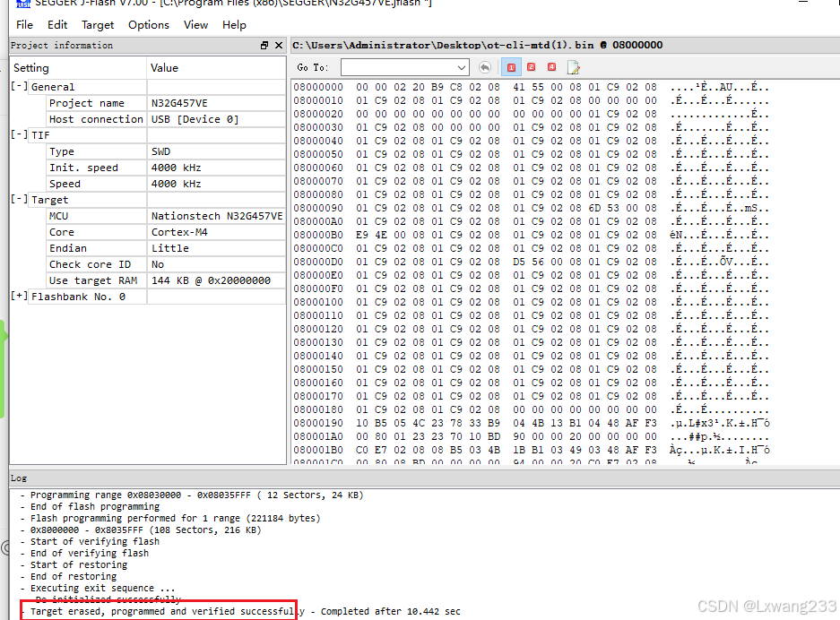Click the Project information panel title

[62, 46]
